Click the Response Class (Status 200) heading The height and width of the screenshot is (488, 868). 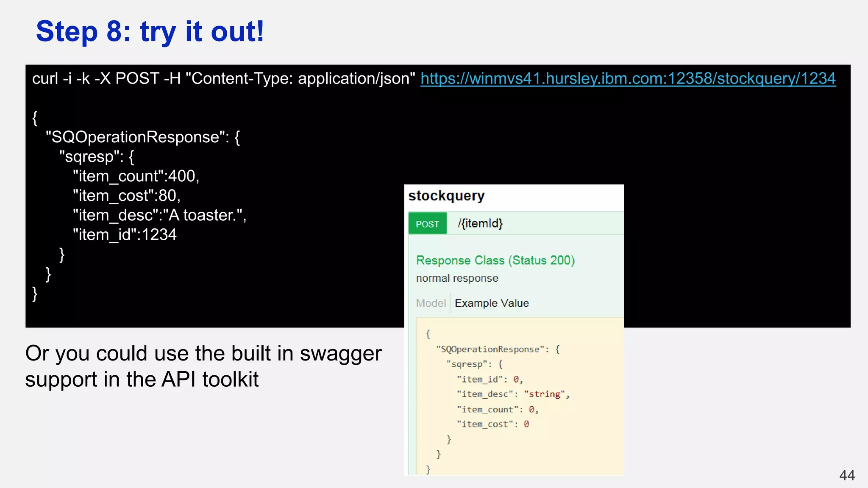(495, 260)
